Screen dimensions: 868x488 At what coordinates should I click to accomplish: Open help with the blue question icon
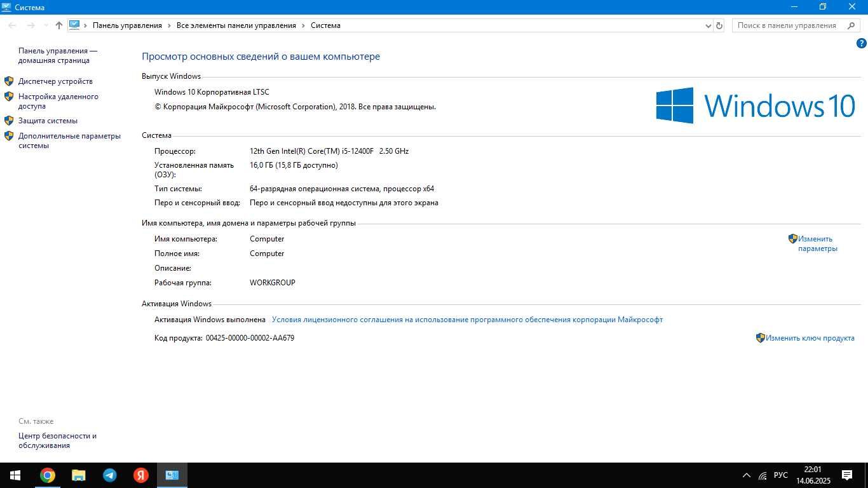[862, 43]
